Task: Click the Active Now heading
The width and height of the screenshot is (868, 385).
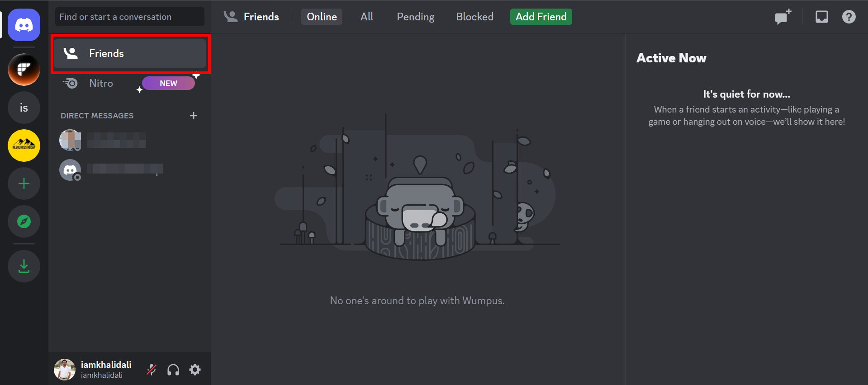Action: tap(671, 58)
